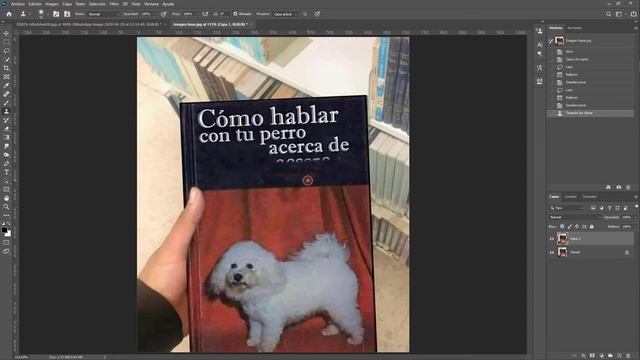The width and height of the screenshot is (640, 360).
Task: Create new snapshot in History panel
Action: (x=618, y=187)
